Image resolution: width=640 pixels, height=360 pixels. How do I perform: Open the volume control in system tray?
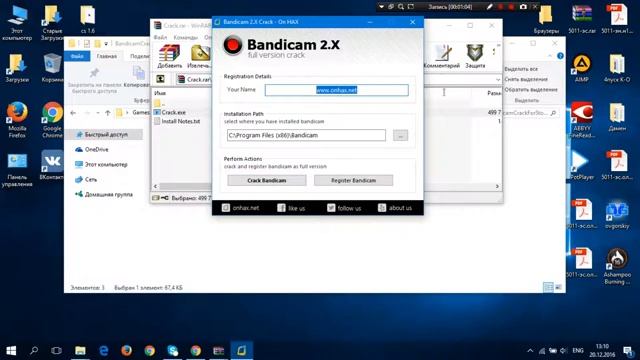point(564,351)
